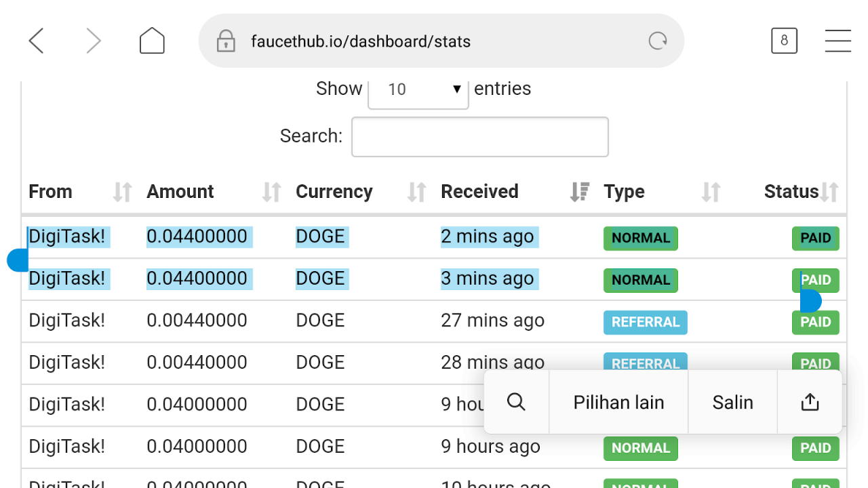The image size is (868, 488).
Task: Tap 0.04400000 in the 3 mins ago row
Action: click(x=197, y=279)
